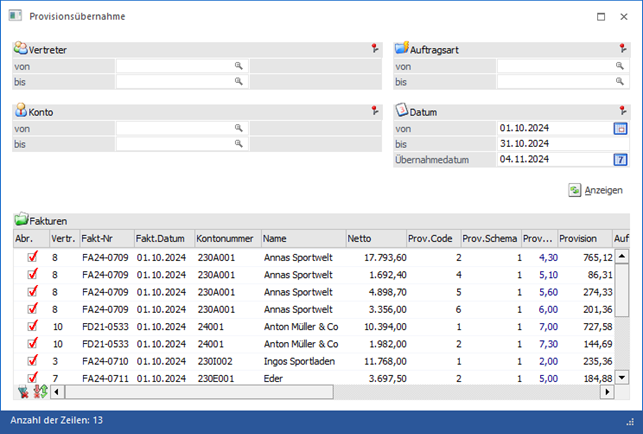Image resolution: width=643 pixels, height=434 pixels.
Task: Sort grid by the Fakt.Datum column header
Action: [x=162, y=239]
